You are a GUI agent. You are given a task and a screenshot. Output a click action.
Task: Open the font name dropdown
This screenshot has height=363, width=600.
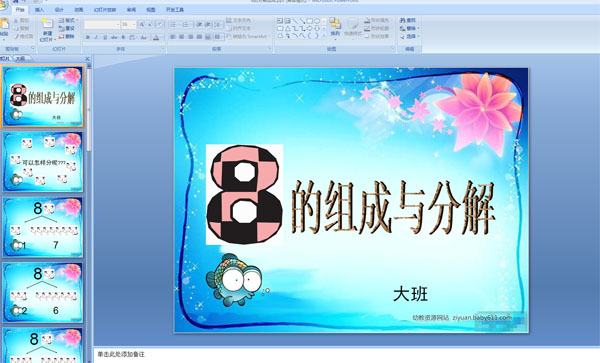[x=102, y=25]
